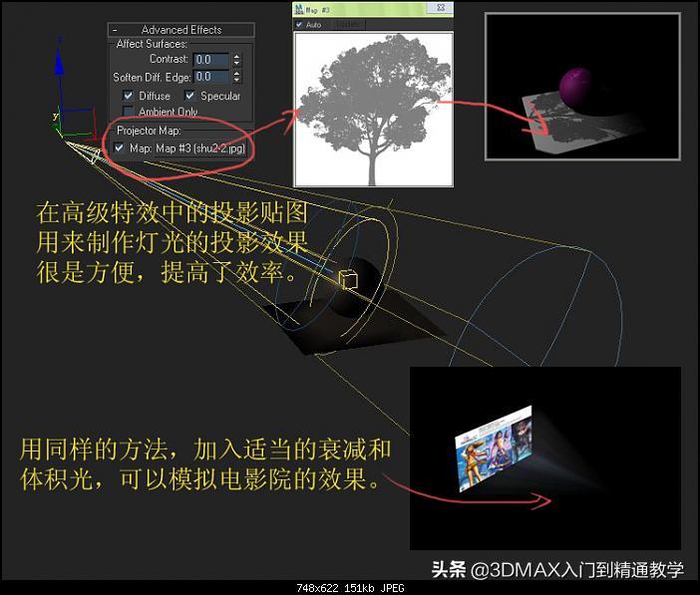Click the 'Projector Map:' group label

click(x=149, y=131)
